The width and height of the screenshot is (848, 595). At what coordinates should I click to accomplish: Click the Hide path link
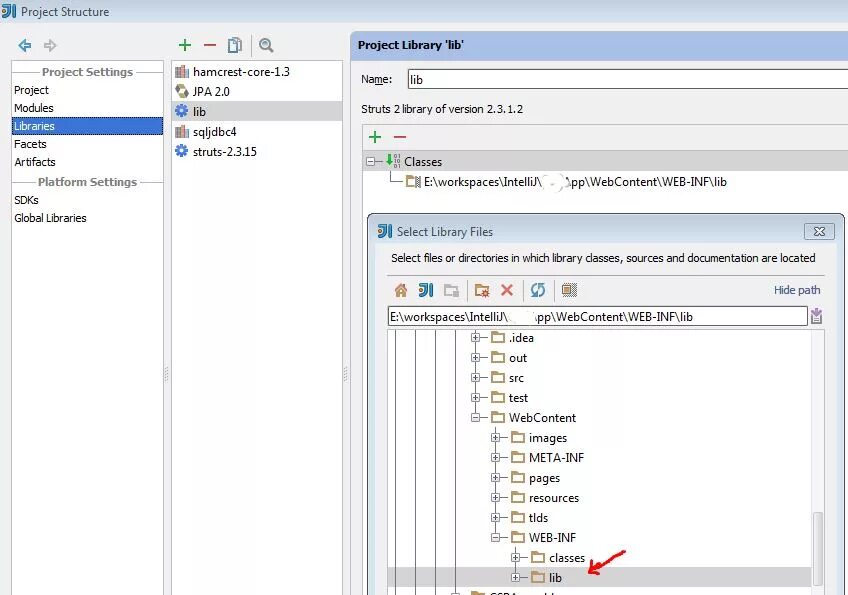[797, 290]
